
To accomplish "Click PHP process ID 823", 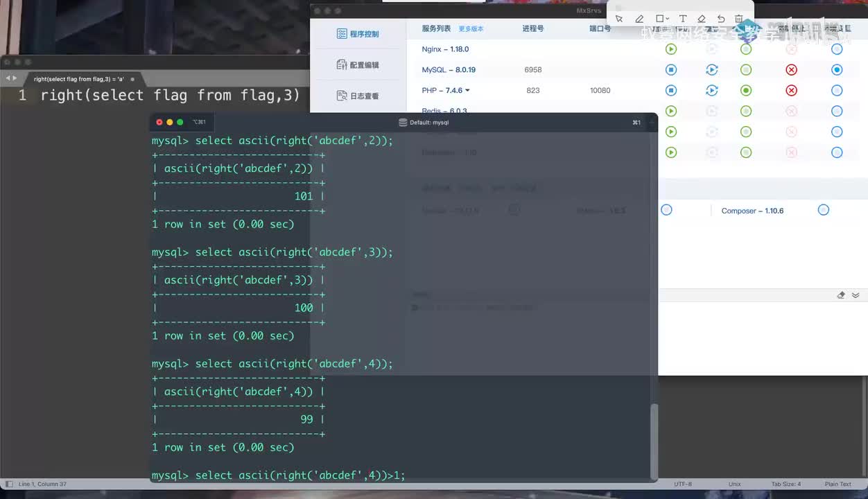I will [x=533, y=91].
